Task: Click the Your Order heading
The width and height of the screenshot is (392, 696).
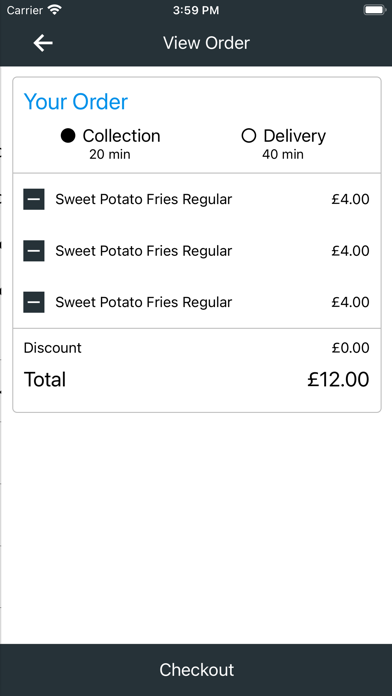Action: click(76, 102)
